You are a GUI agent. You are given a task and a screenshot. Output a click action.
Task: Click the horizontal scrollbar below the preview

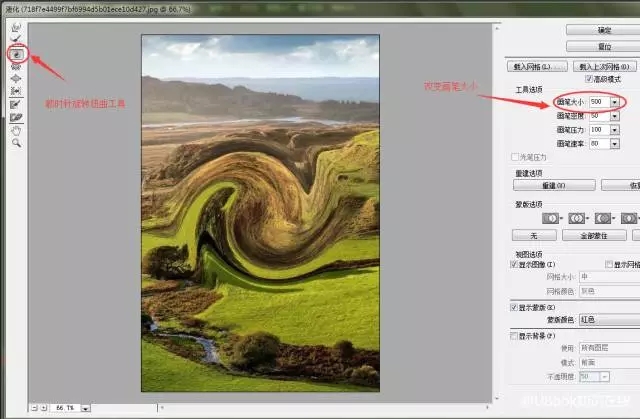tap(324, 407)
